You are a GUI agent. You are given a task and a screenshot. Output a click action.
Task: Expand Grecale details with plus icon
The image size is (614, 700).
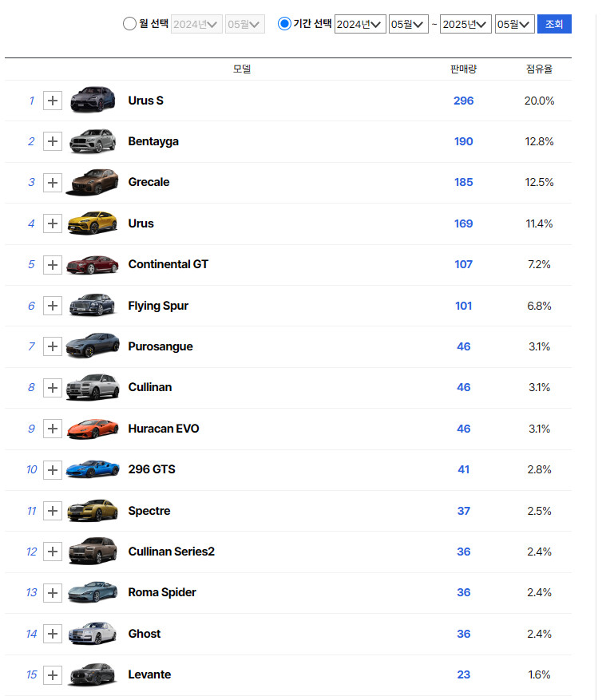tap(53, 183)
